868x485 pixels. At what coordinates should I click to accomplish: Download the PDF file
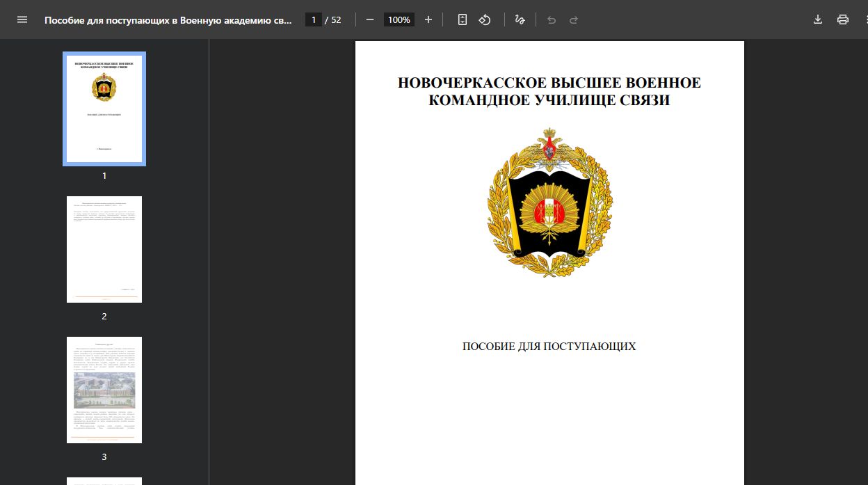pyautogui.click(x=818, y=19)
